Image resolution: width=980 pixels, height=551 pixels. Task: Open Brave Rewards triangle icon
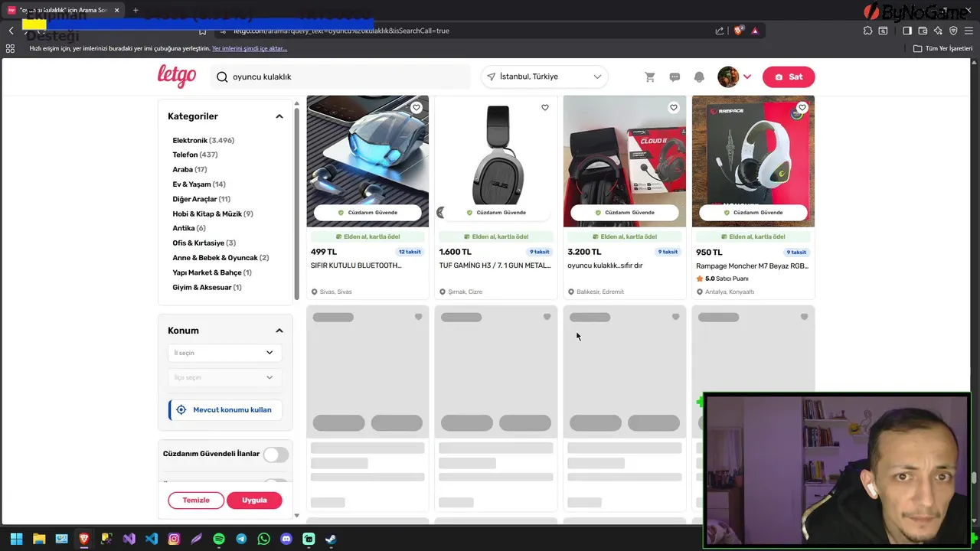pos(755,31)
